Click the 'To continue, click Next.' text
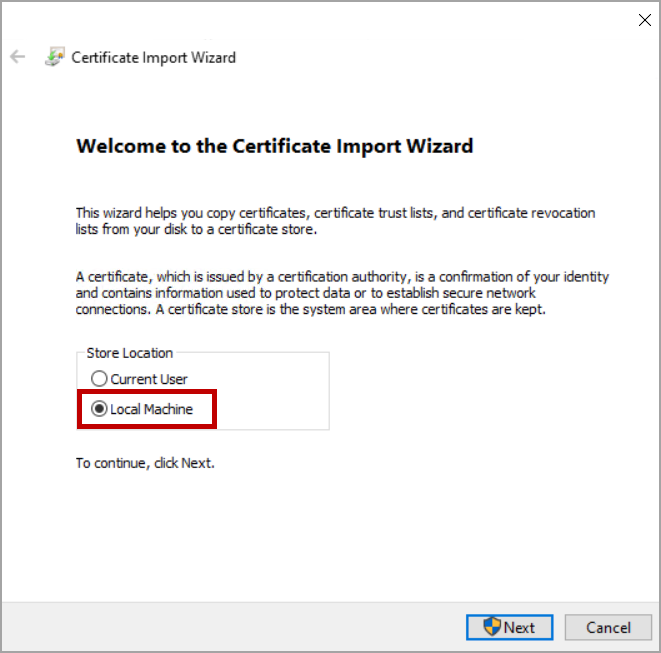The width and height of the screenshot is (661, 653). point(145,463)
